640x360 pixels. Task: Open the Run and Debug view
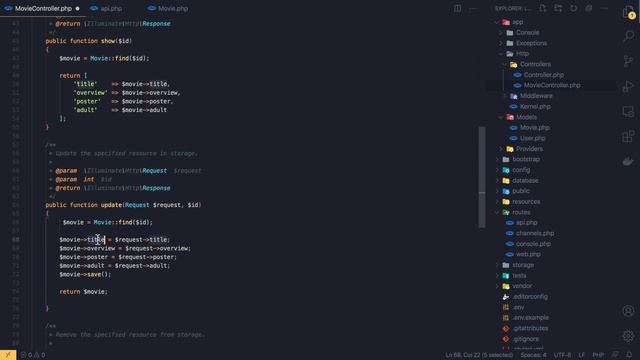click(628, 86)
